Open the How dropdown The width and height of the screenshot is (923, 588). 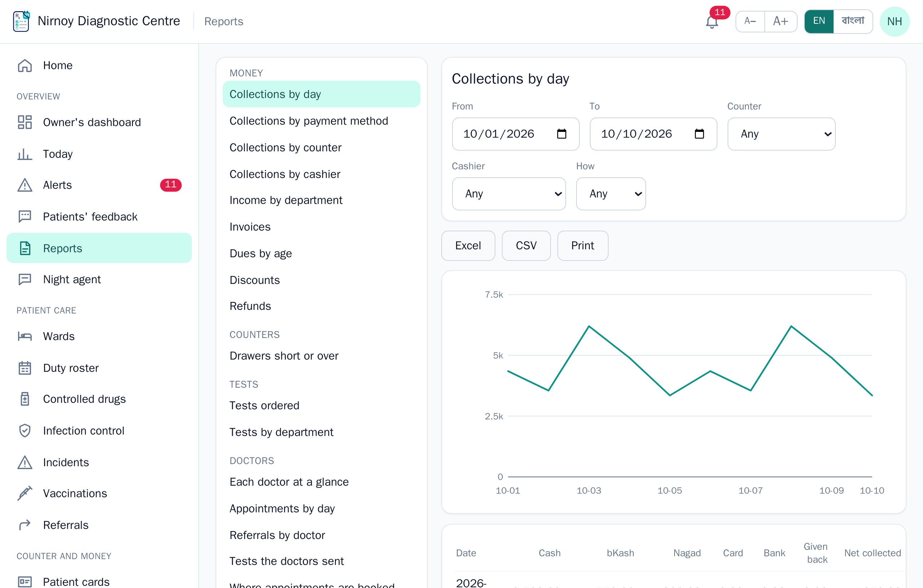tap(611, 194)
